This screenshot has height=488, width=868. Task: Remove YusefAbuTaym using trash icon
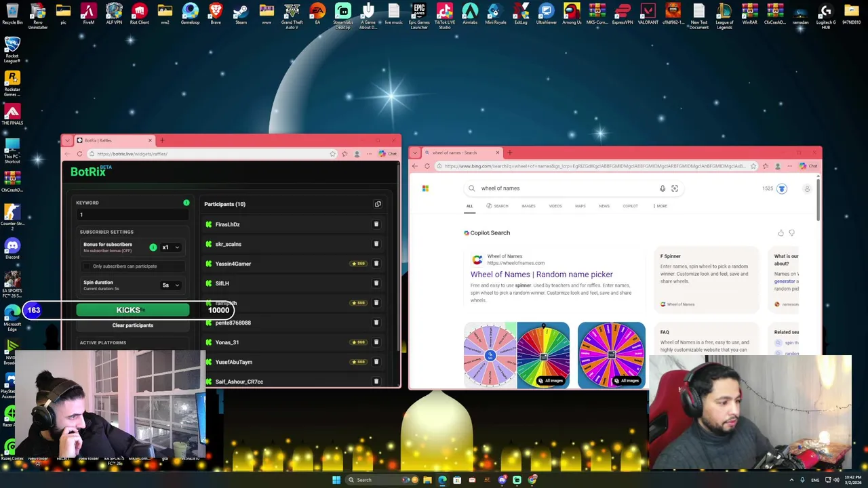376,362
